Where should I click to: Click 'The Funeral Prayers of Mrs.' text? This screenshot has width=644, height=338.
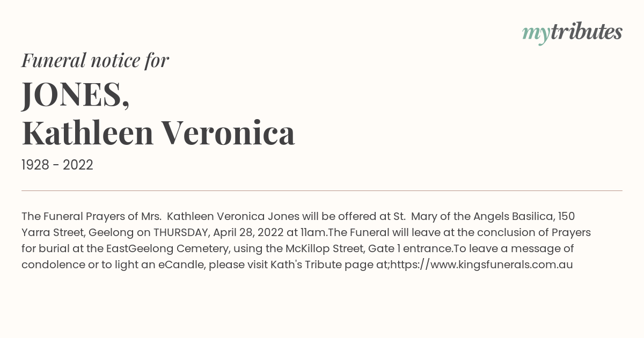pos(92,216)
